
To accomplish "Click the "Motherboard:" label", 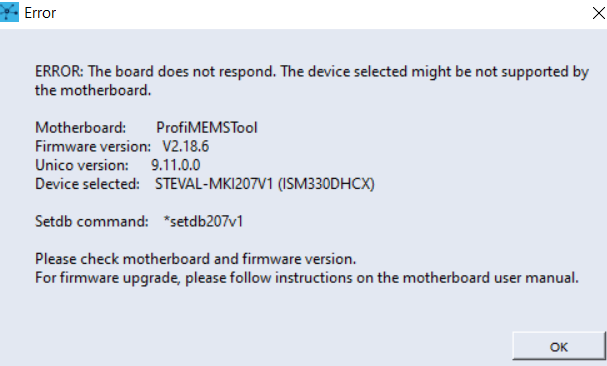I will pyautogui.click(x=81, y=128).
